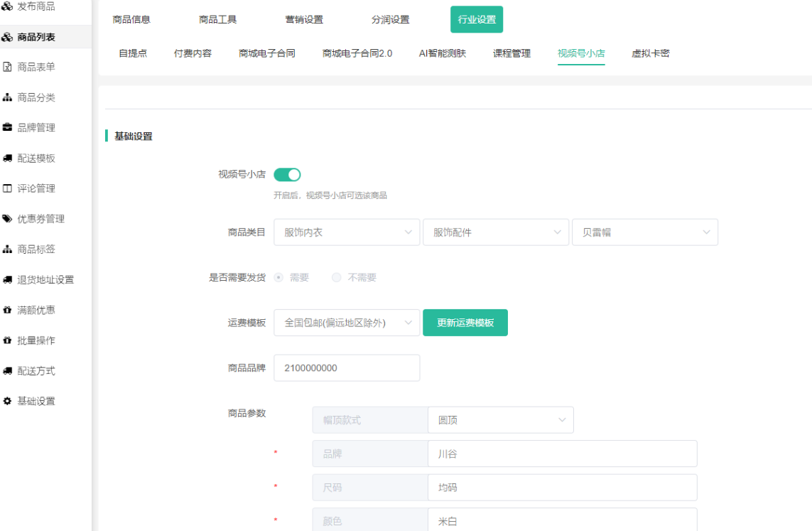Open the 虚拟卡密 sub-tab
This screenshot has height=531, width=812.
(650, 53)
